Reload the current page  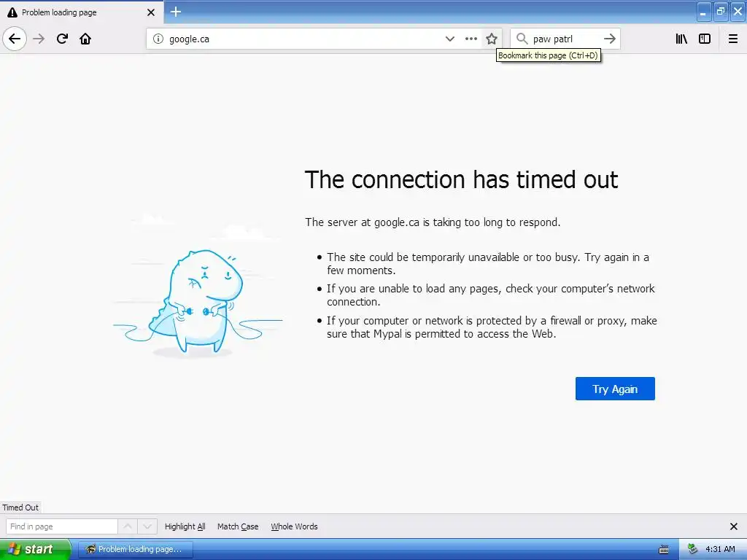coord(62,39)
